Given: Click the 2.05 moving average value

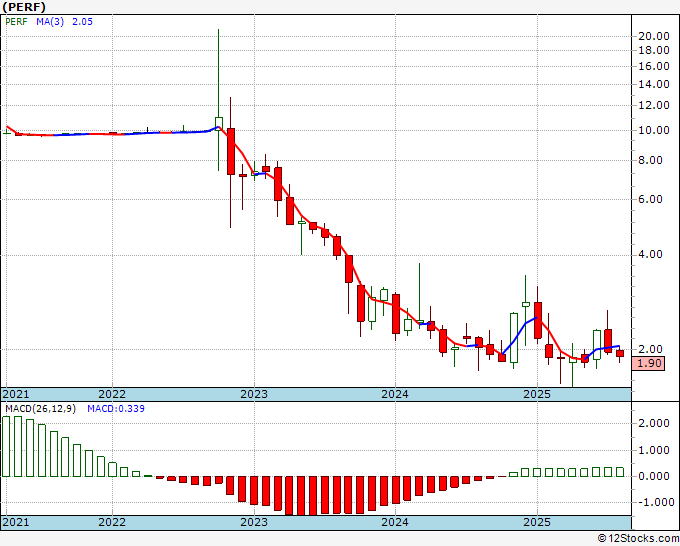Looking at the screenshot, I should coord(82,22).
